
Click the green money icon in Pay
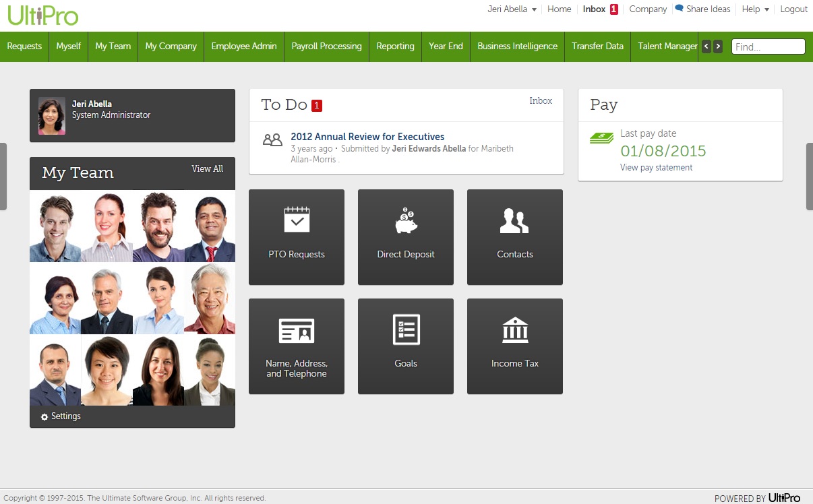(x=601, y=138)
